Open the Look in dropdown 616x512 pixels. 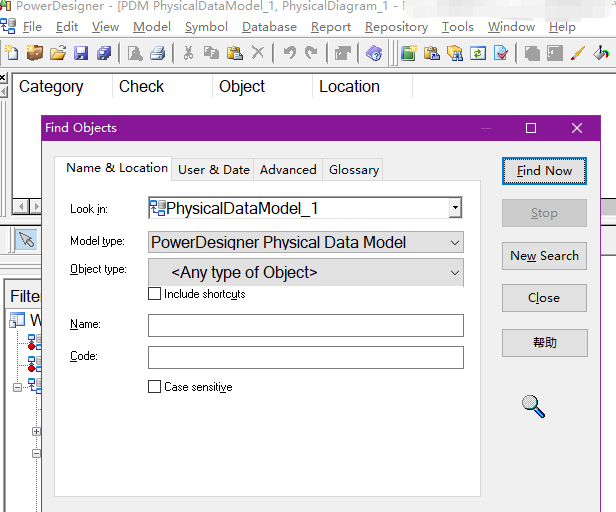pos(455,207)
